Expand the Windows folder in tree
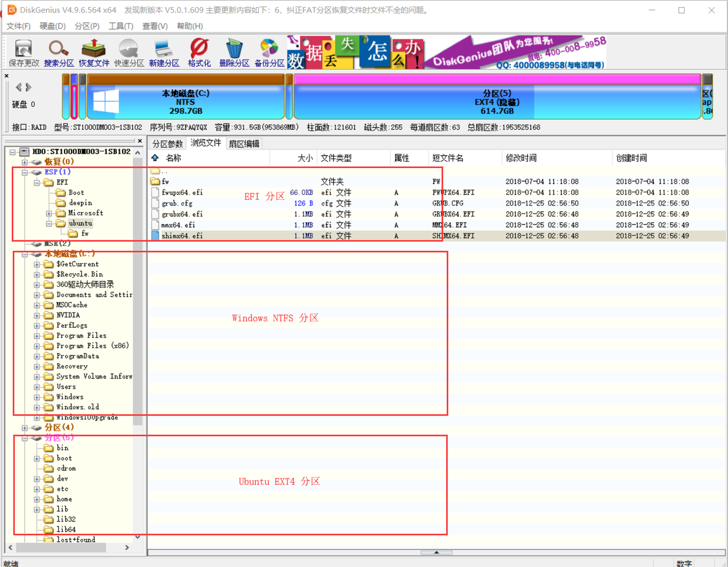The height and width of the screenshot is (567, 728). [x=37, y=397]
